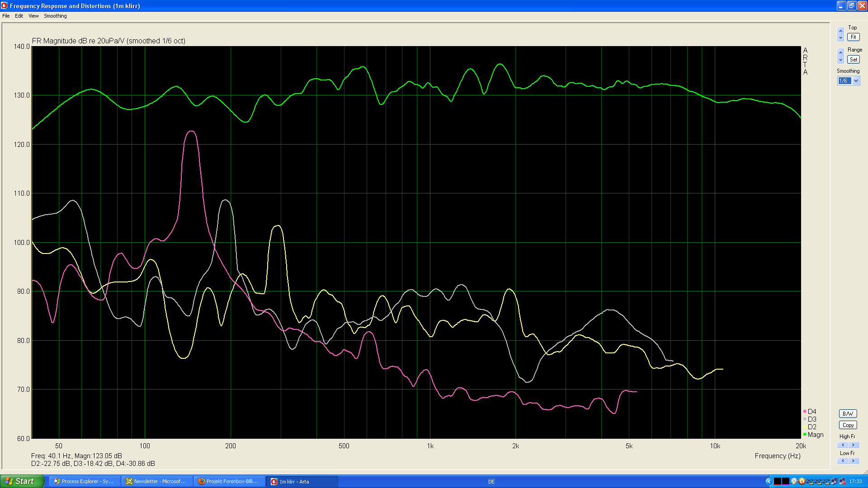868x488 pixels.
Task: Click the ARTA icon in title bar
Action: [x=5, y=5]
